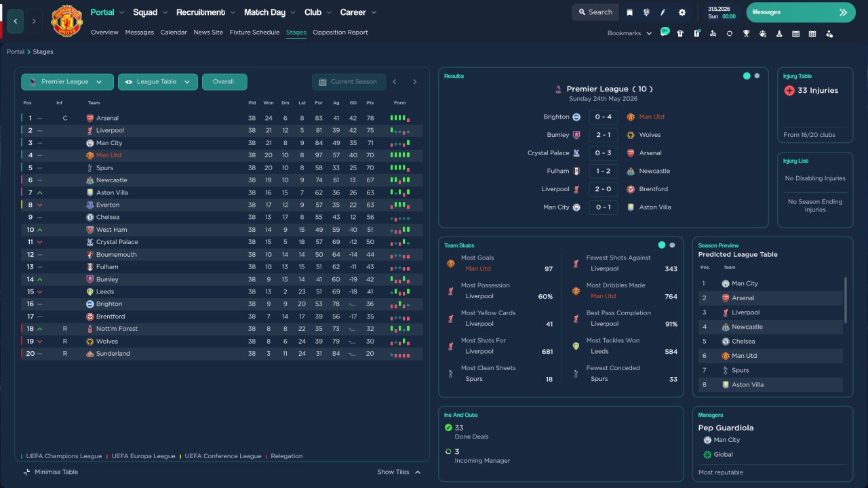Switch to the Messages tab
Viewport: 868px width, 488px height.
pos(140,33)
